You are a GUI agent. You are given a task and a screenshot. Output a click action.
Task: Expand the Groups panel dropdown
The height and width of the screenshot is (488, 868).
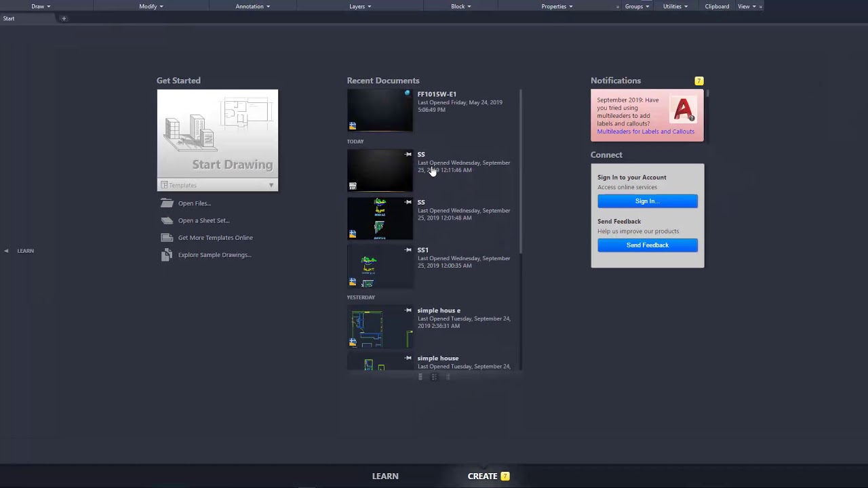(637, 6)
